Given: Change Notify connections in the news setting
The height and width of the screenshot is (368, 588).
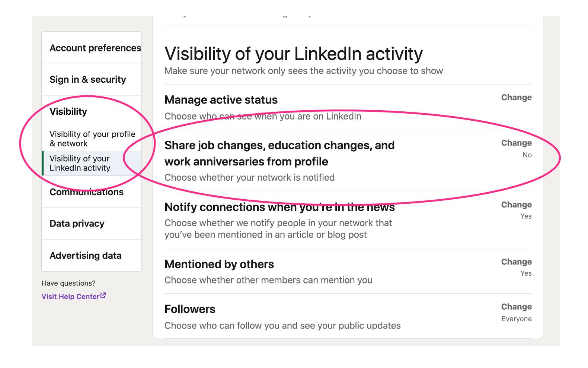Looking at the screenshot, I should (516, 205).
